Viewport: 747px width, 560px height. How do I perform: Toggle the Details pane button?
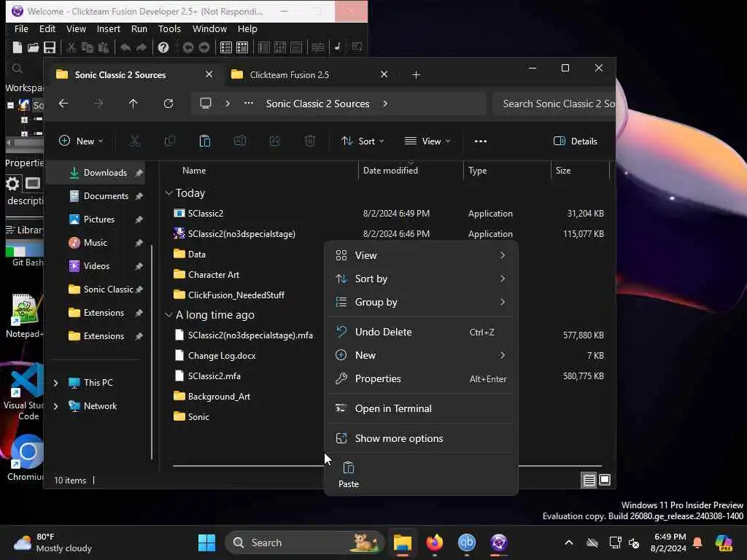click(x=575, y=141)
